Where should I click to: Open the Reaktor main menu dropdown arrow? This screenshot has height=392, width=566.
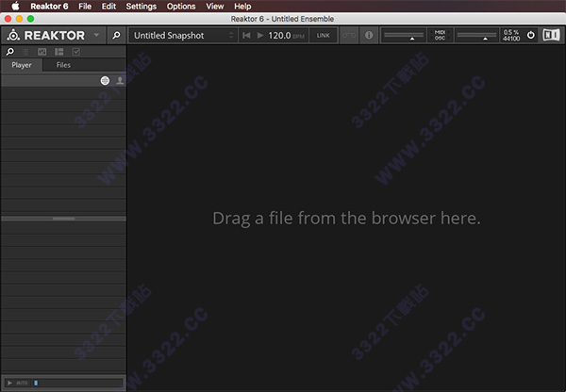[96, 35]
